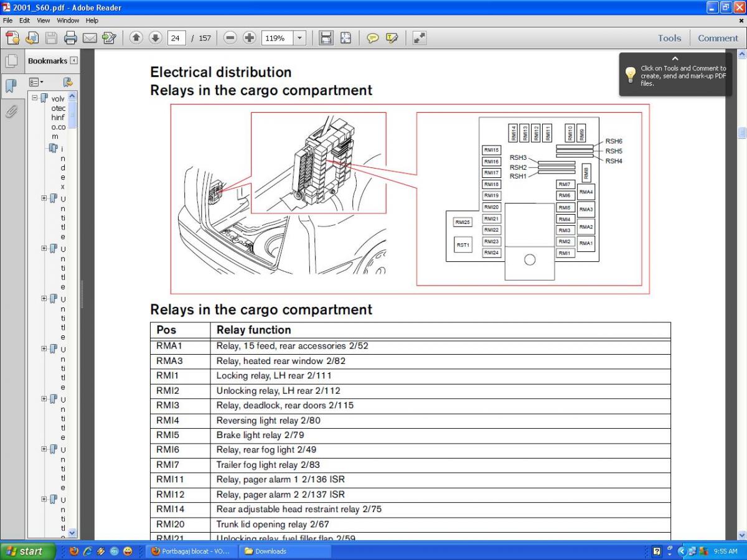Open the Help menu
This screenshot has width=747, height=560.
92,21
